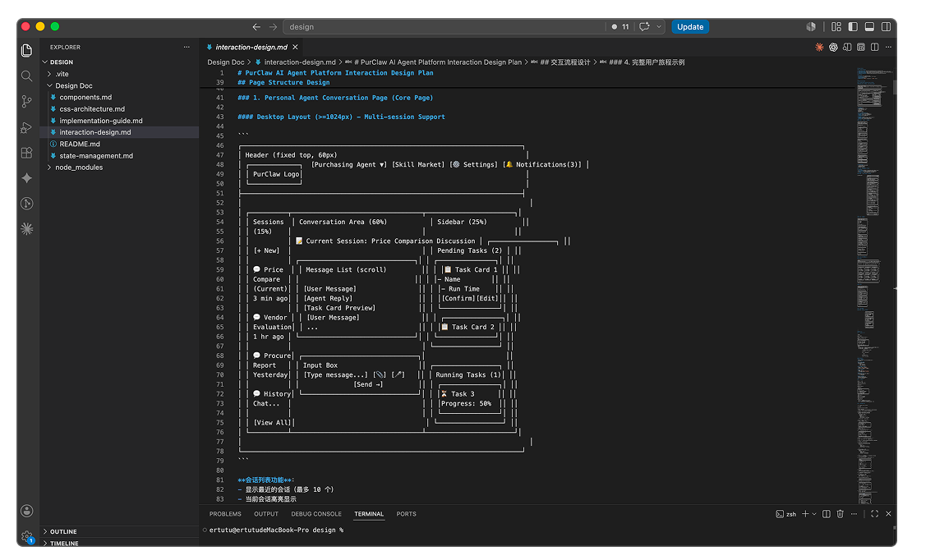
Task: Select the interaction-design.md editor tab
Action: pyautogui.click(x=251, y=47)
